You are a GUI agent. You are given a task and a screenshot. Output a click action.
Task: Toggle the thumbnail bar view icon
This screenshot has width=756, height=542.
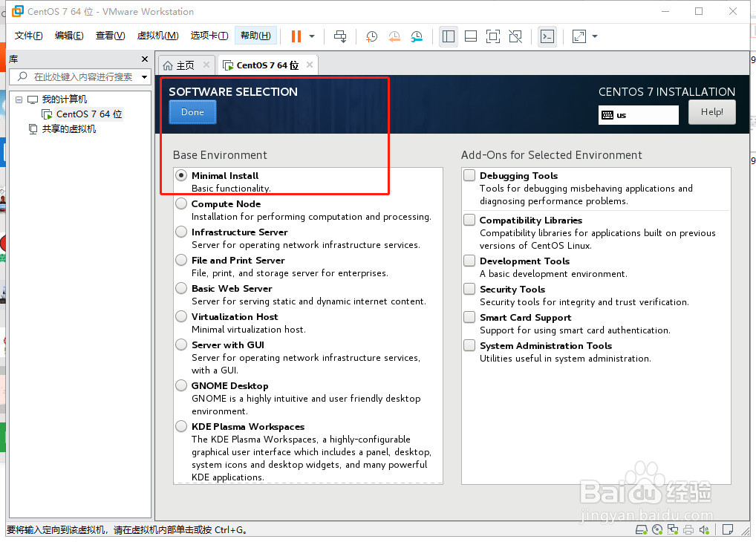click(471, 36)
